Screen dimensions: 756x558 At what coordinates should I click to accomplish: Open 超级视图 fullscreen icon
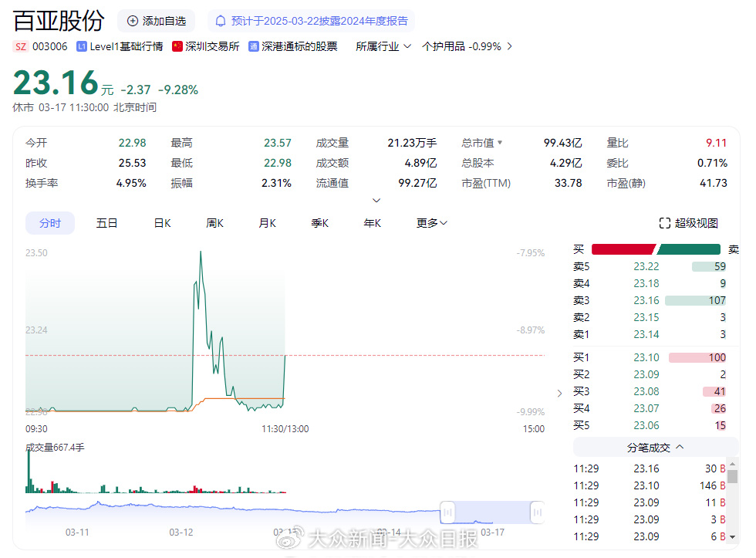point(665,223)
